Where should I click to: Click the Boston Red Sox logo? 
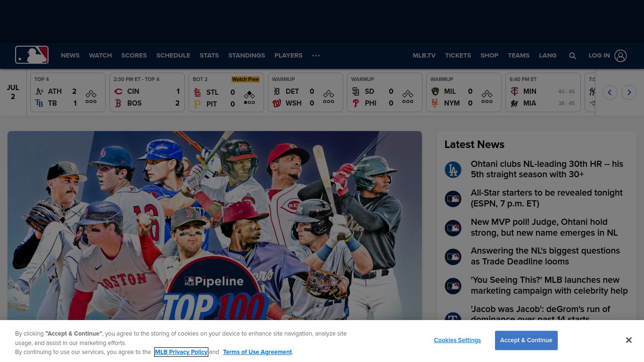tap(118, 103)
